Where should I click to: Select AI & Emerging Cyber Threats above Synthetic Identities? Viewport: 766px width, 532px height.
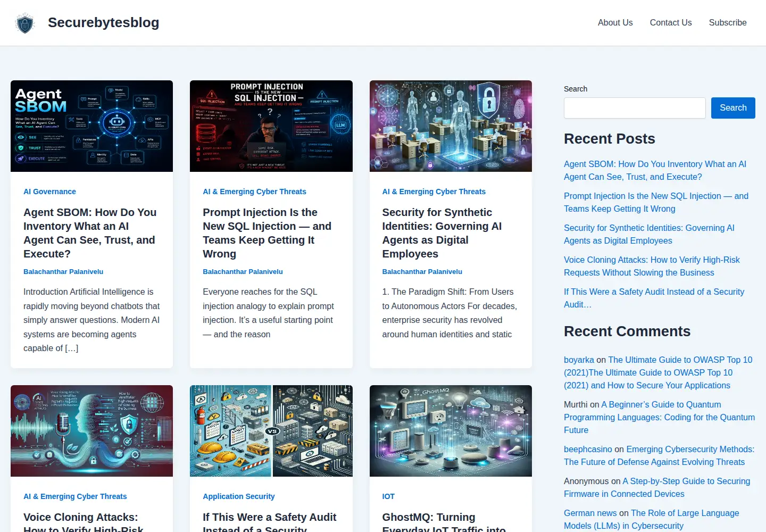(x=434, y=192)
